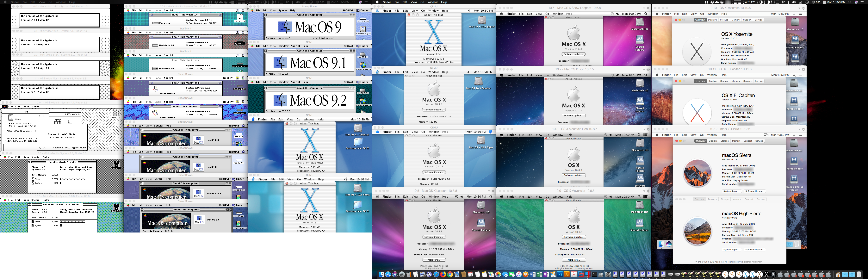Screen dimensions: 868x279
Task: Expand dropdown arrow on Snow Leopard 10.6.8 title bar
Action: click(644, 8)
